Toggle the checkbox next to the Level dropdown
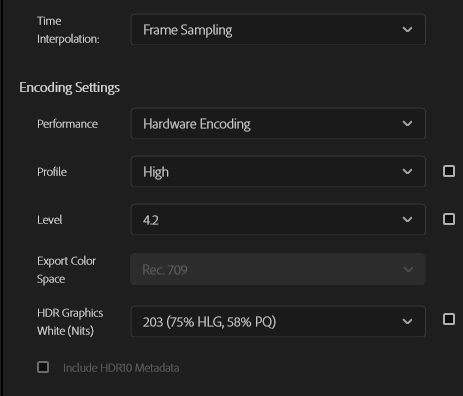The width and height of the screenshot is (463, 396). (x=449, y=219)
